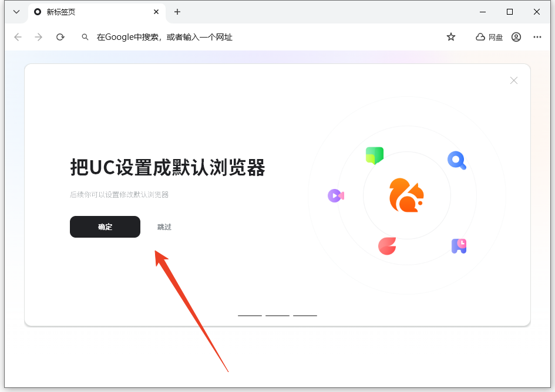Click the red pie-shaped app icon
Image resolution: width=555 pixels, height=392 pixels.
click(x=386, y=246)
